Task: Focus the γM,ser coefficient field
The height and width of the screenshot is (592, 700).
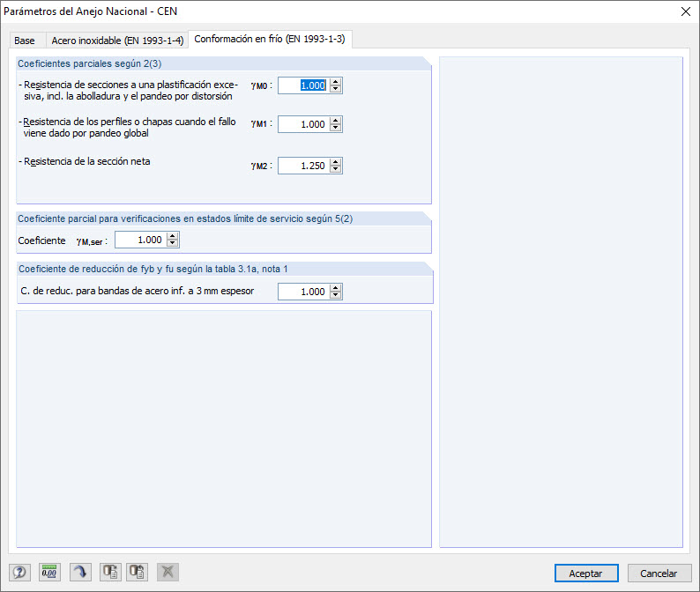Action: tap(141, 240)
